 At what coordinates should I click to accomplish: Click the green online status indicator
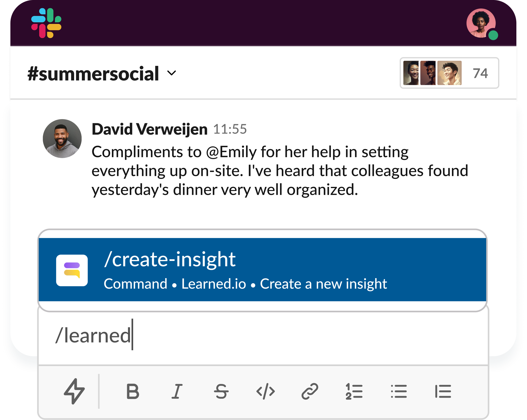493,35
